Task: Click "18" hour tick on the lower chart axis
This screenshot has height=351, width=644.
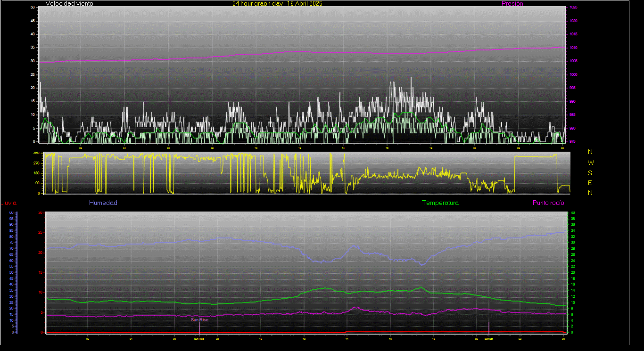Action: [x=434, y=338]
